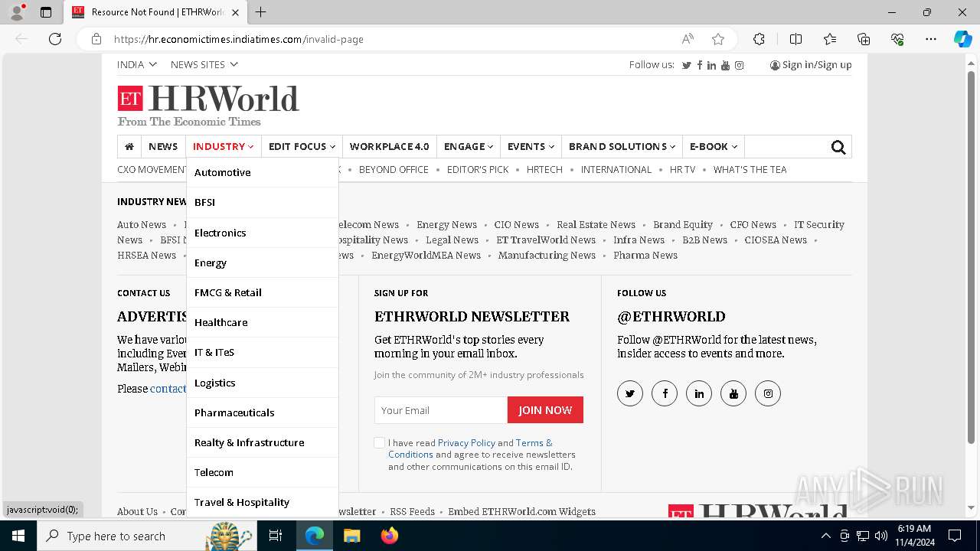Toggle browser split screen icon
Viewport: 980px width, 551px height.
pos(795,39)
